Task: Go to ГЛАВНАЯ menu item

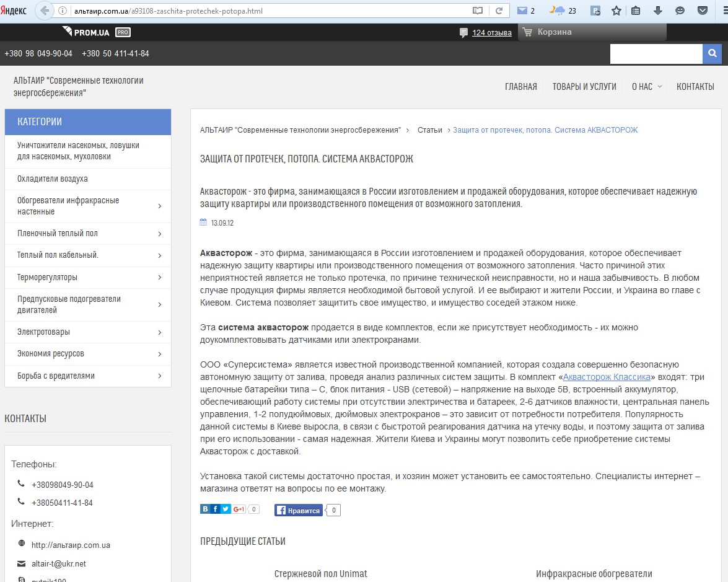Action: coord(521,86)
